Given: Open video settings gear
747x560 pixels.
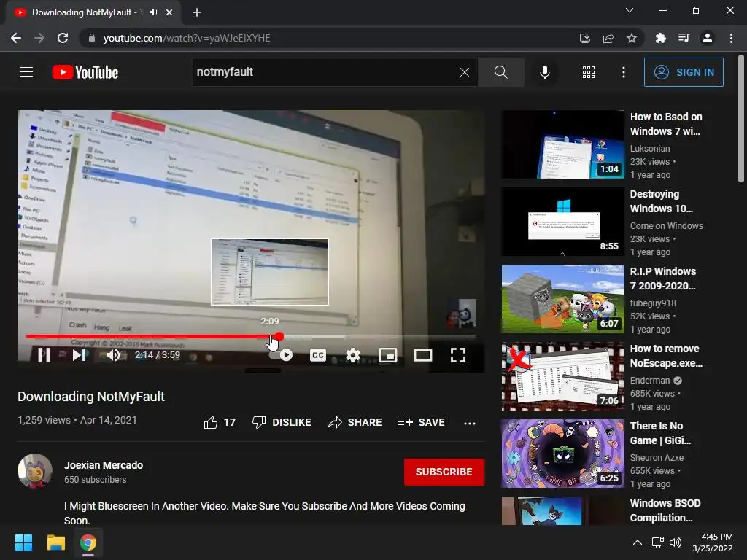Looking at the screenshot, I should (352, 355).
